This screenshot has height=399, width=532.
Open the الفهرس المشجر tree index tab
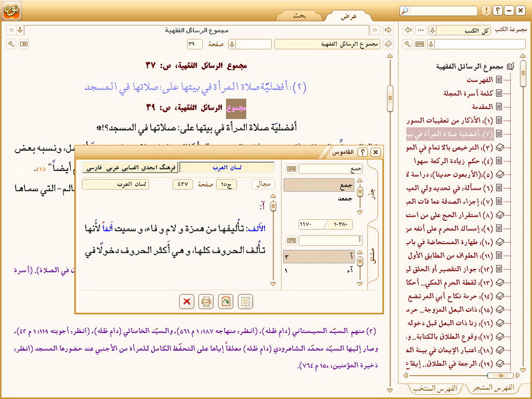pos(493,387)
